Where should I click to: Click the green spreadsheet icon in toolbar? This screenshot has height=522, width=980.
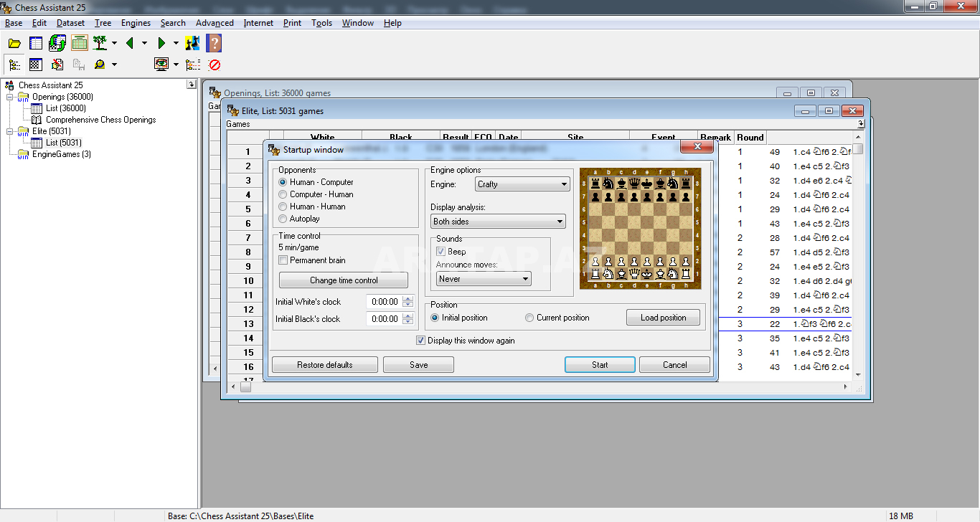click(79, 43)
